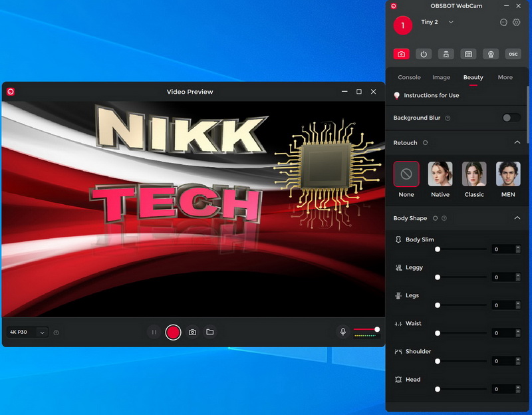532x415 pixels.
Task: Open Instructions for Use
Action: pos(431,95)
